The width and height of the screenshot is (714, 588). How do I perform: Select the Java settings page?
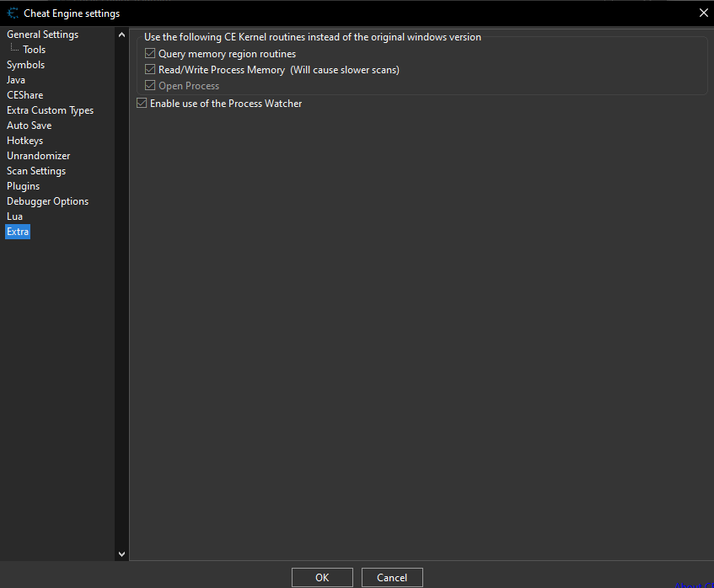[16, 80]
